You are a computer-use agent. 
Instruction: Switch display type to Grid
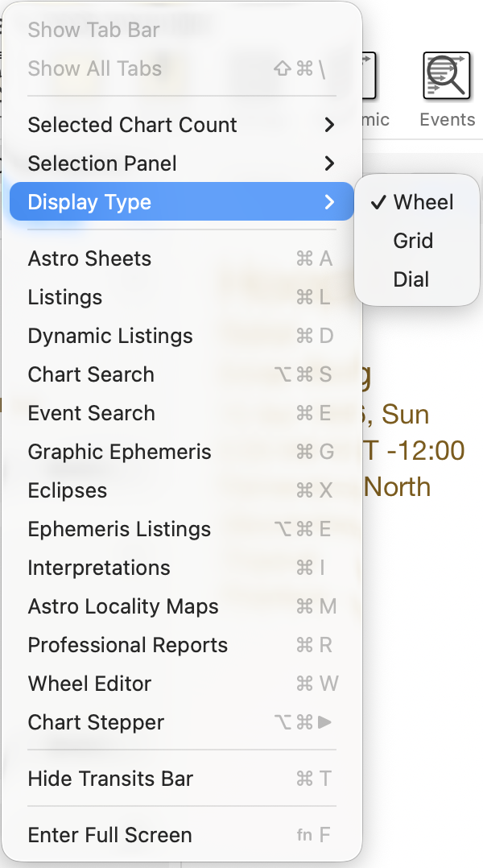click(x=413, y=241)
